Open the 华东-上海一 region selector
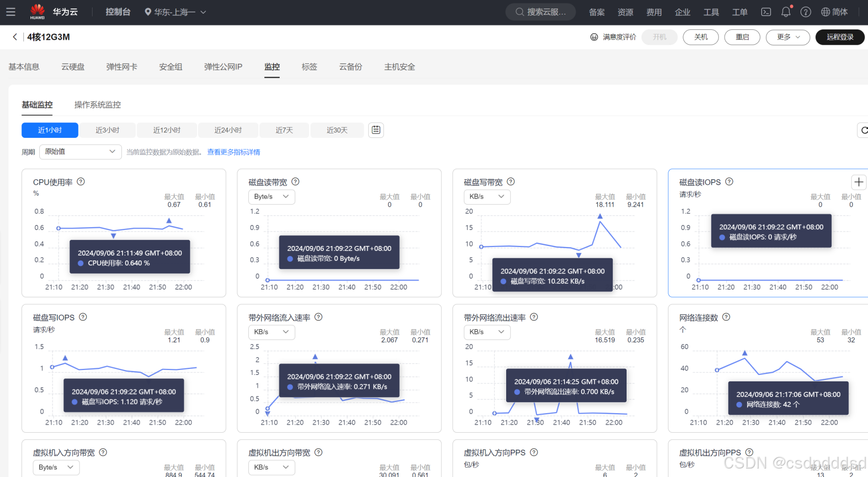This screenshot has width=868, height=477. pos(175,12)
